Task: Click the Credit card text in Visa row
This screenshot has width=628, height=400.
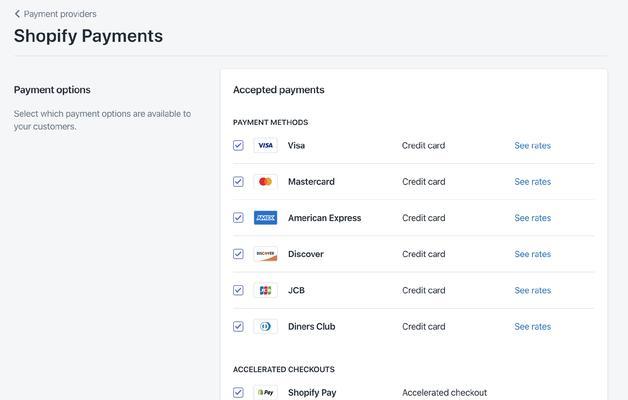Action: click(423, 146)
